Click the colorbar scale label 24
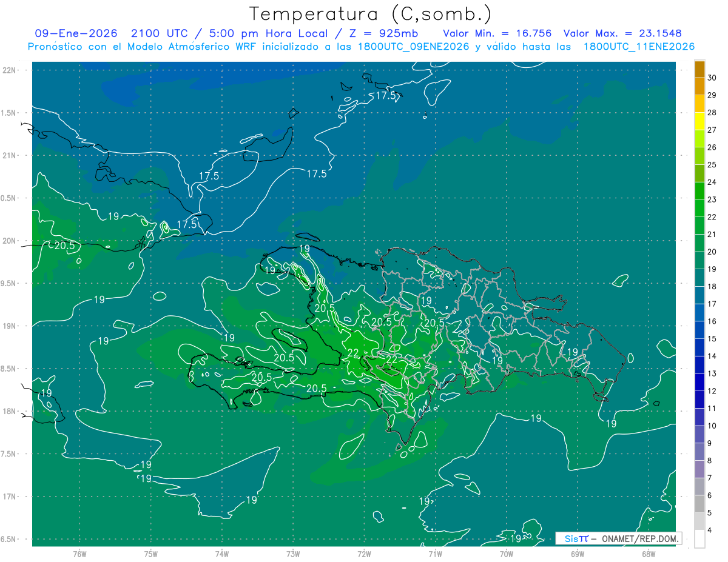This screenshot has width=728, height=562. [712, 182]
